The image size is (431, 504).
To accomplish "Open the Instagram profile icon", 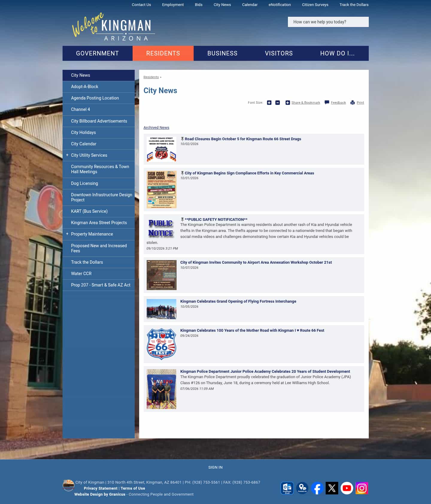I will pyautogui.click(x=362, y=488).
